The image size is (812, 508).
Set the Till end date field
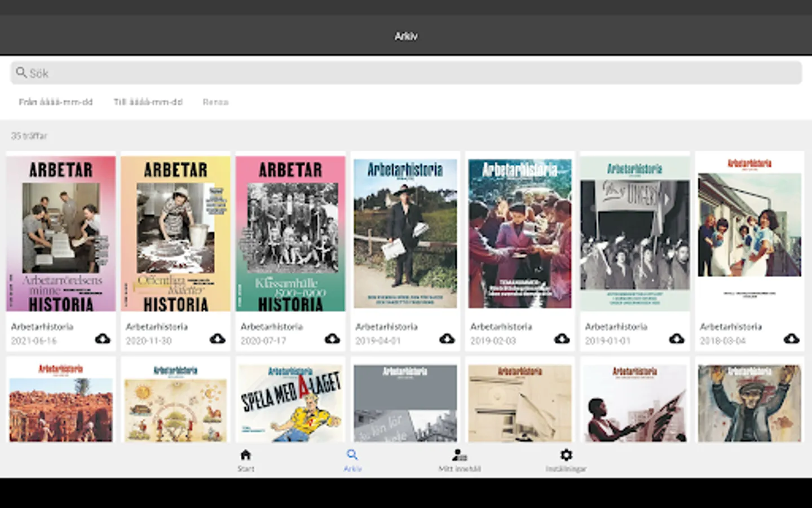(148, 102)
